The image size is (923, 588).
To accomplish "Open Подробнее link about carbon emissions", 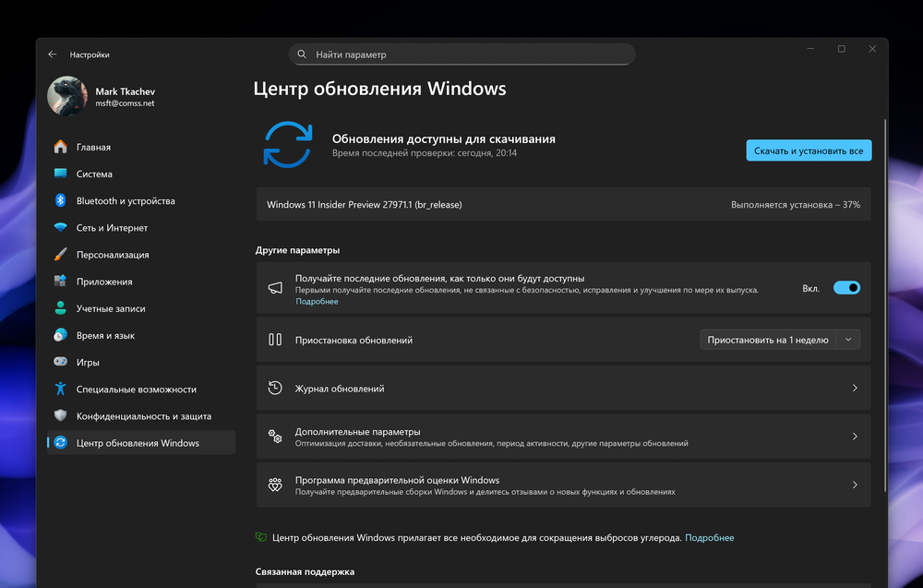I will (709, 536).
